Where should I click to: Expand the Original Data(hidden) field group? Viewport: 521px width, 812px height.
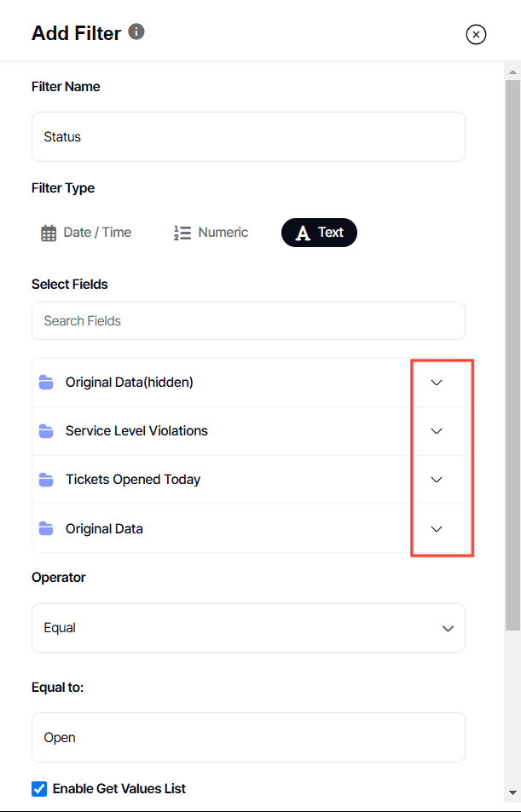pos(437,382)
